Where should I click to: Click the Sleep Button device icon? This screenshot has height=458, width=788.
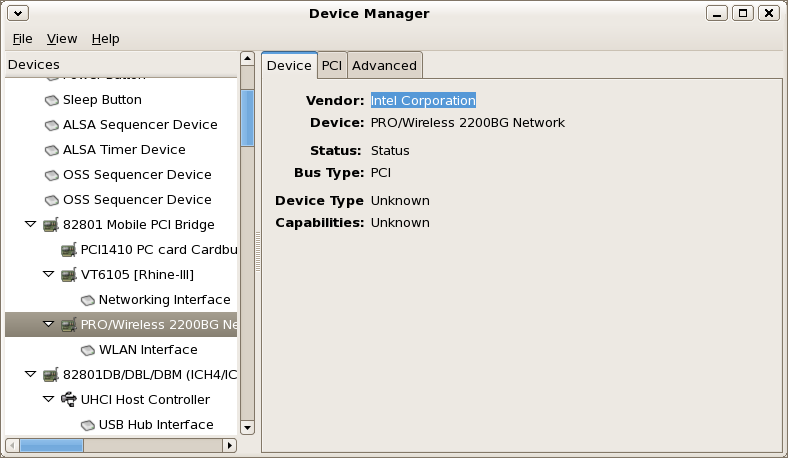click(x=51, y=101)
